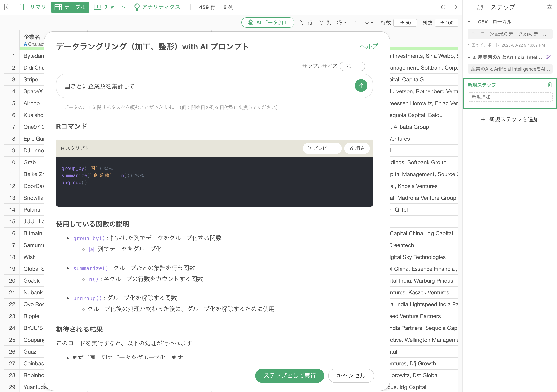This screenshot has width=557, height=392.
Task: Click the ungroup() function explanation text
Action: point(125,298)
